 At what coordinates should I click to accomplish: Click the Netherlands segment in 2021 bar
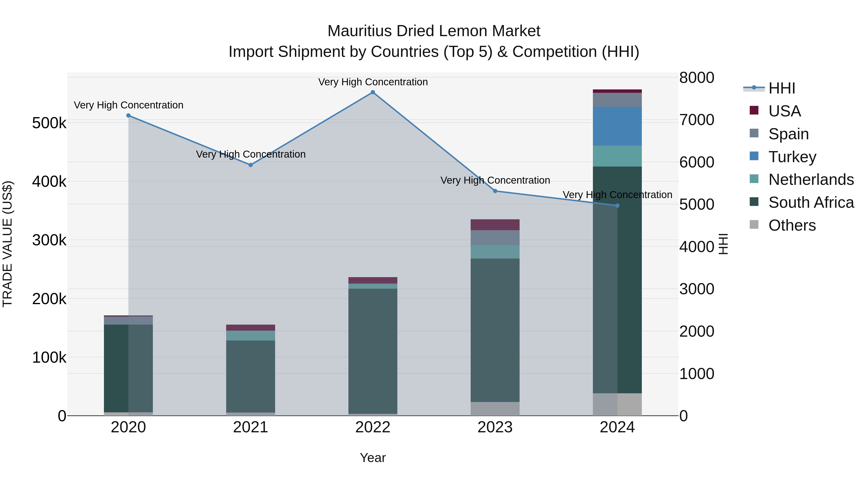tap(251, 335)
